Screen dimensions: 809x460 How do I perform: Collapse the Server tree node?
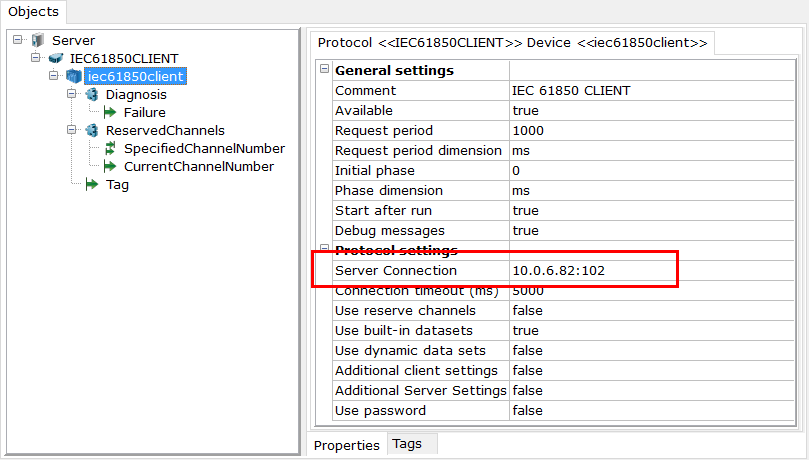(18, 40)
